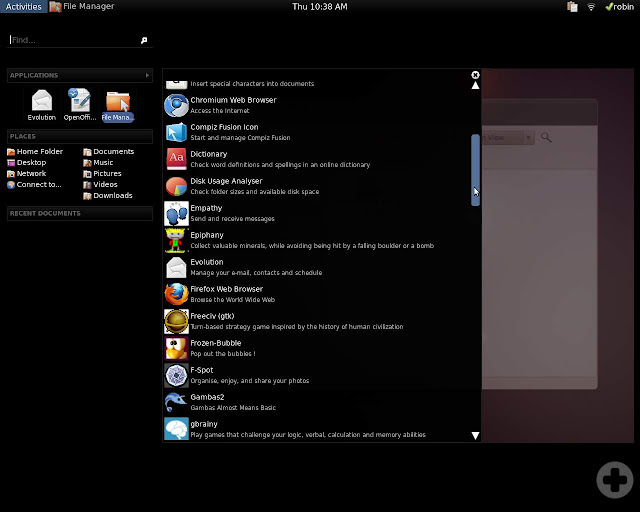The image size is (640, 512).
Task: Open Videos folder place
Action: tap(100, 185)
